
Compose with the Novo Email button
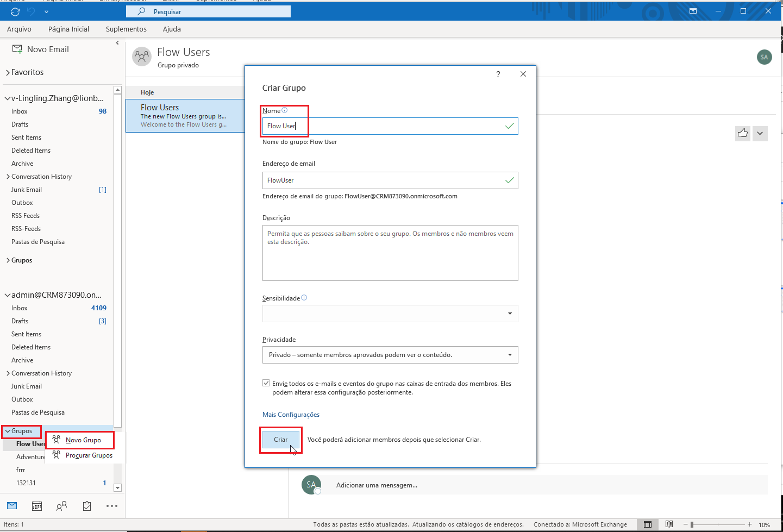point(41,49)
